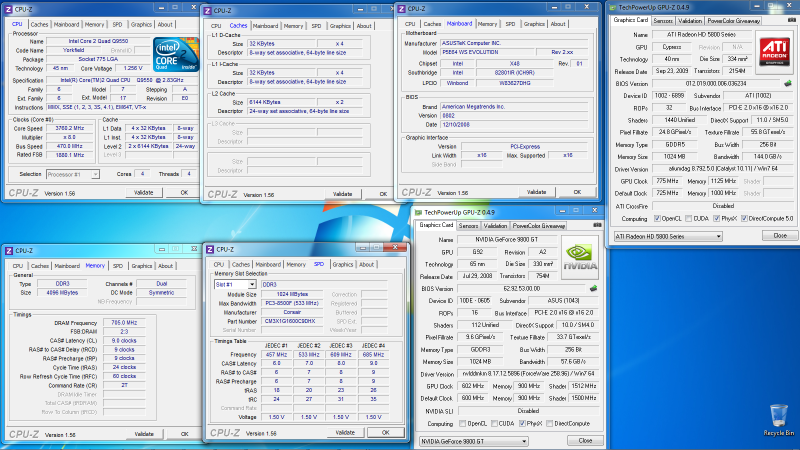Viewport: 800px width, 450px height.
Task: Click the GPU name field ATI Radeon HD 5800 Series
Action: (701, 35)
